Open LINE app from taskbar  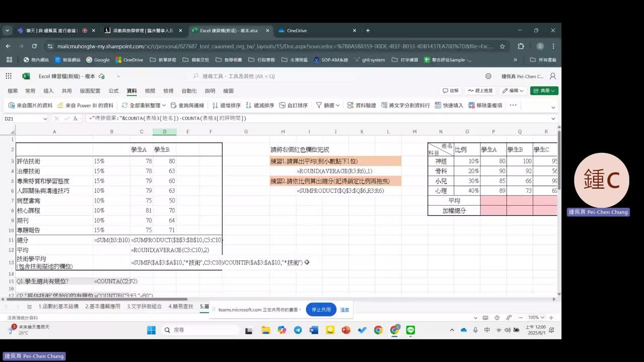(411, 330)
